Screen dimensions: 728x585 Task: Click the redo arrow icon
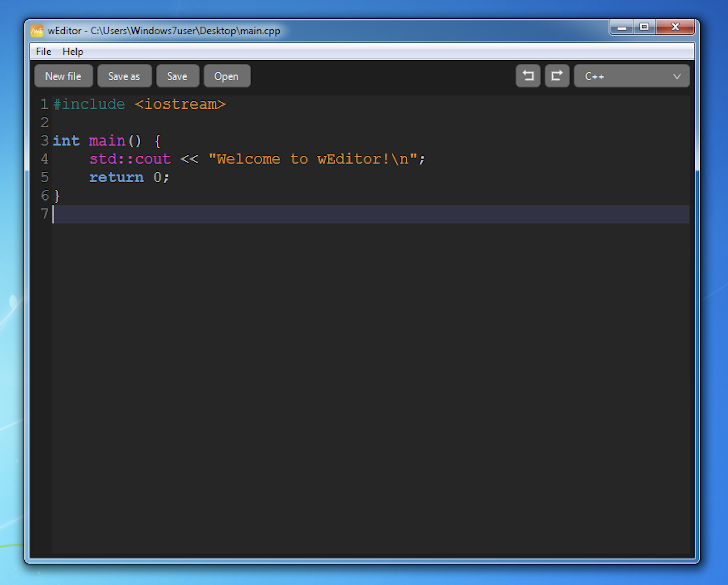point(557,75)
